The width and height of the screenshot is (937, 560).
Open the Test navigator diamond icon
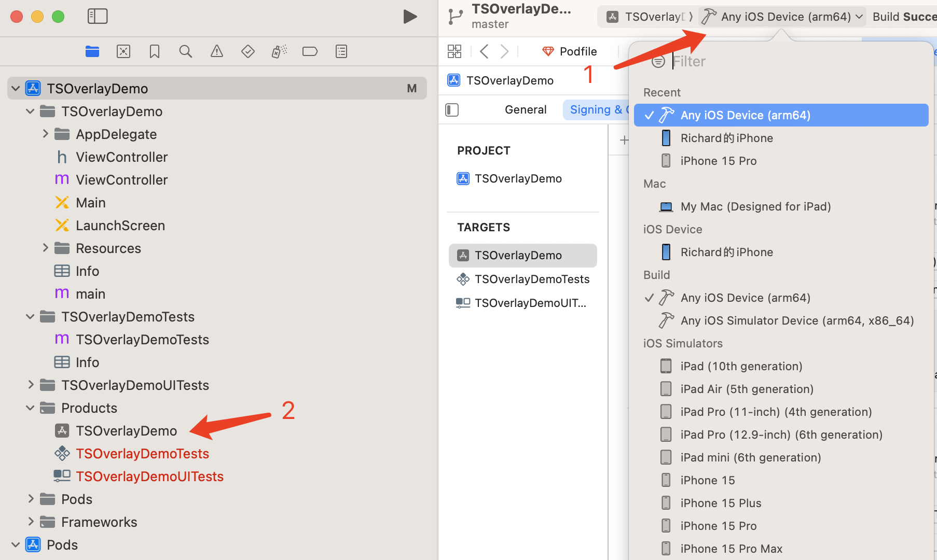pos(248,51)
